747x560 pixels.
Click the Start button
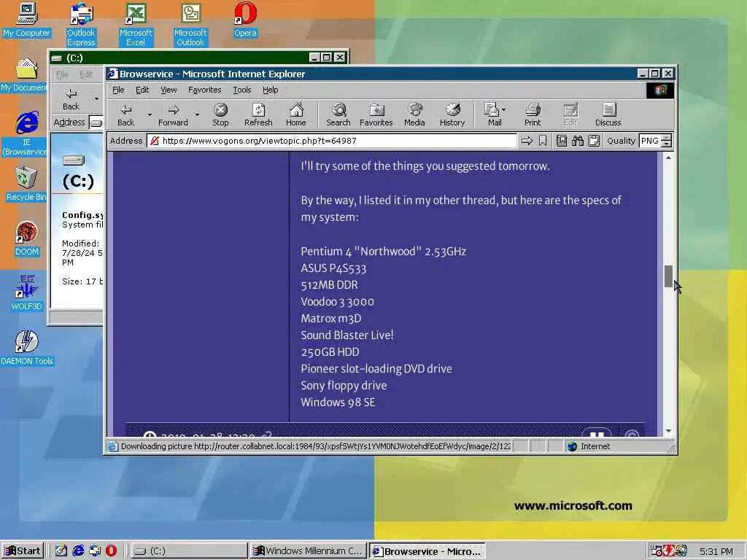pos(23,551)
